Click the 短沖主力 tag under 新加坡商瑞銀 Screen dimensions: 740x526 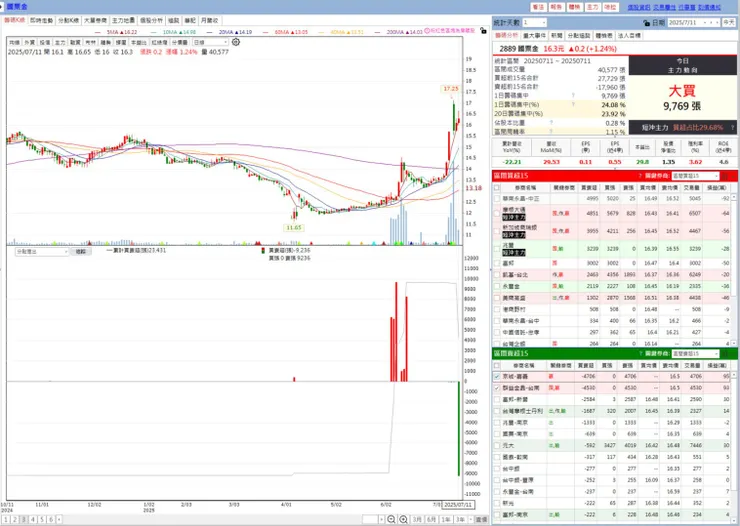[x=513, y=234]
